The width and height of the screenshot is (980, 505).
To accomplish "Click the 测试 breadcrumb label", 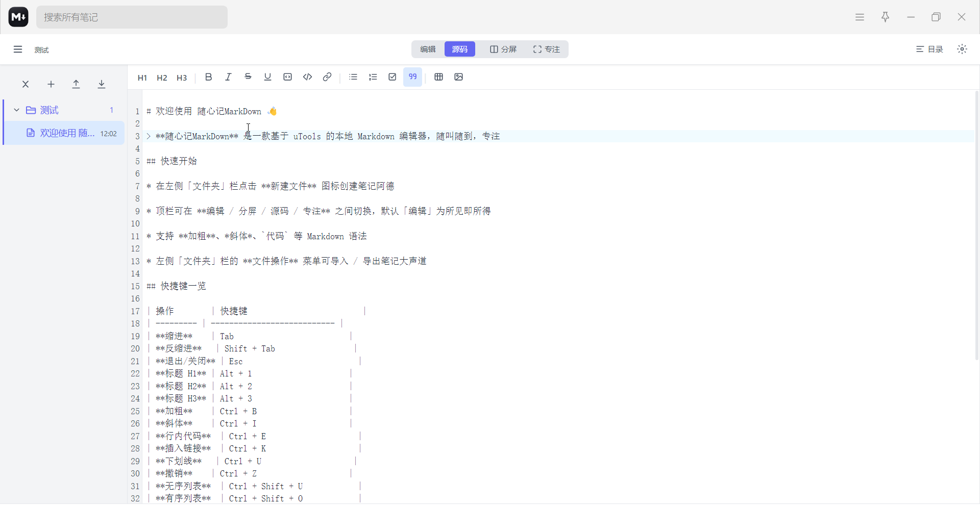I will (x=41, y=50).
